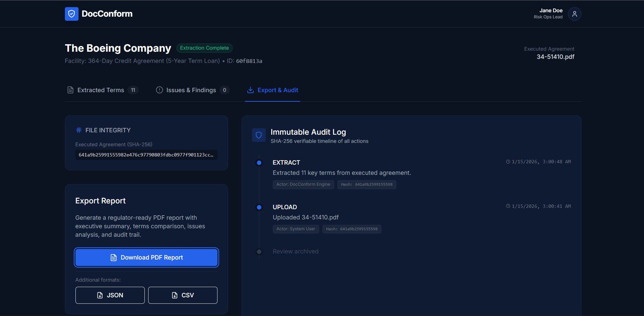The width and height of the screenshot is (644, 316).
Task: Click the Immutable Audit Log shield icon
Action: [259, 135]
